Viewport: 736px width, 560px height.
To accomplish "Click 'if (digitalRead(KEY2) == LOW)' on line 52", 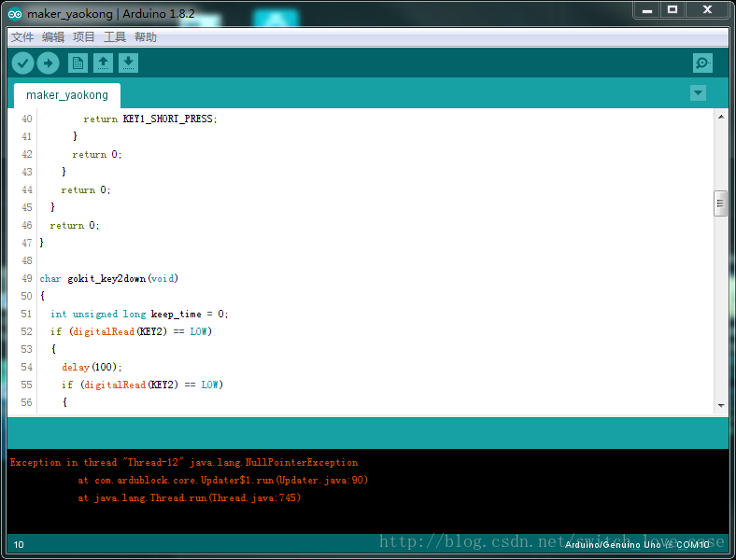I will 132,331.
